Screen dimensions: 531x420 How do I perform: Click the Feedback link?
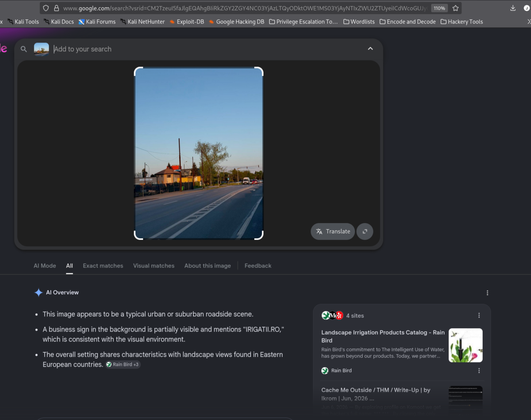pos(258,266)
